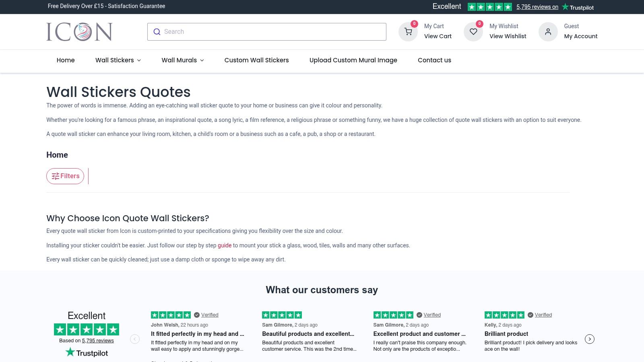644x362 pixels.
Task: Click 'View Wishlist' link
Action: coord(508,36)
